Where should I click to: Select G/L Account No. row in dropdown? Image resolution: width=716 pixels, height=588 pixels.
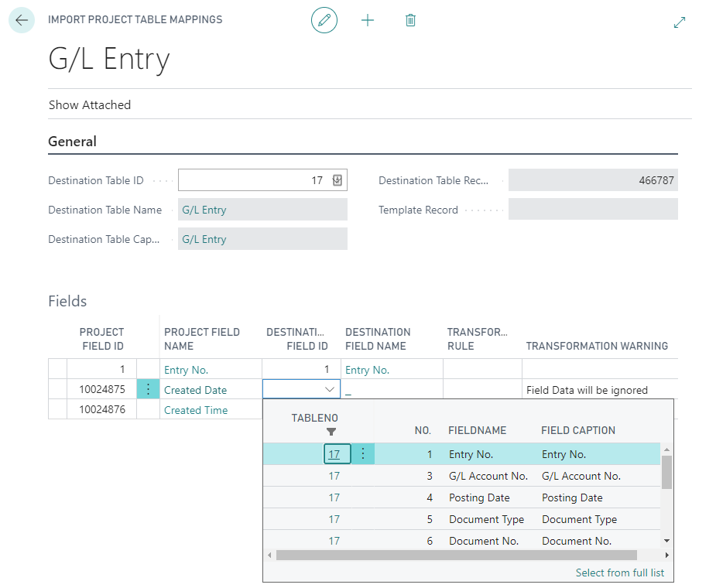point(488,476)
